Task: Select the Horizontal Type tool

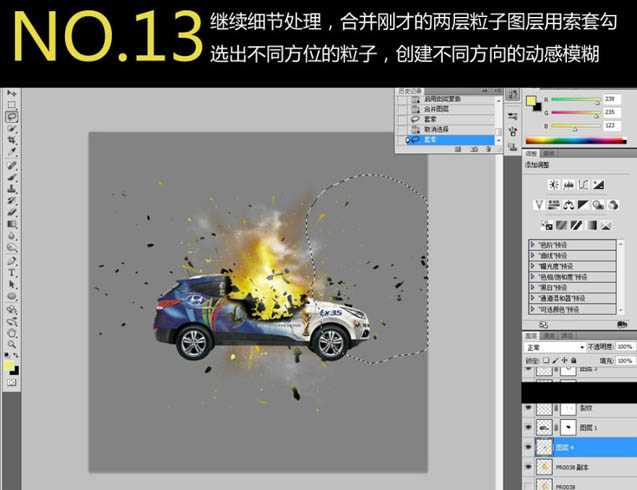Action: (x=11, y=273)
